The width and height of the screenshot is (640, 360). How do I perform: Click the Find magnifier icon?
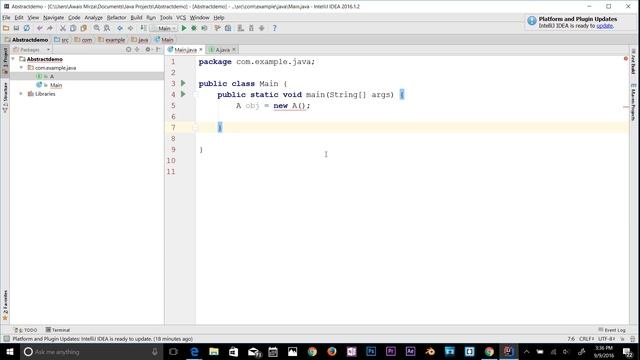click(97, 28)
